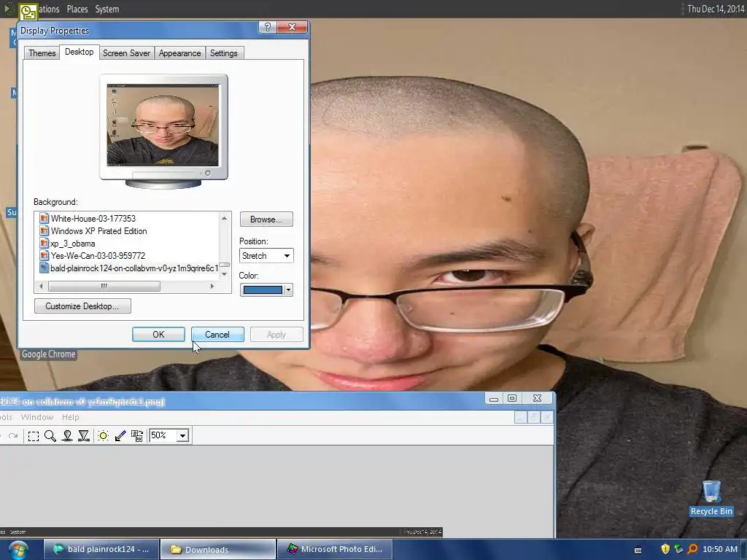Click the Customize Desktop... button
This screenshot has width=747, height=560.
pos(82,306)
